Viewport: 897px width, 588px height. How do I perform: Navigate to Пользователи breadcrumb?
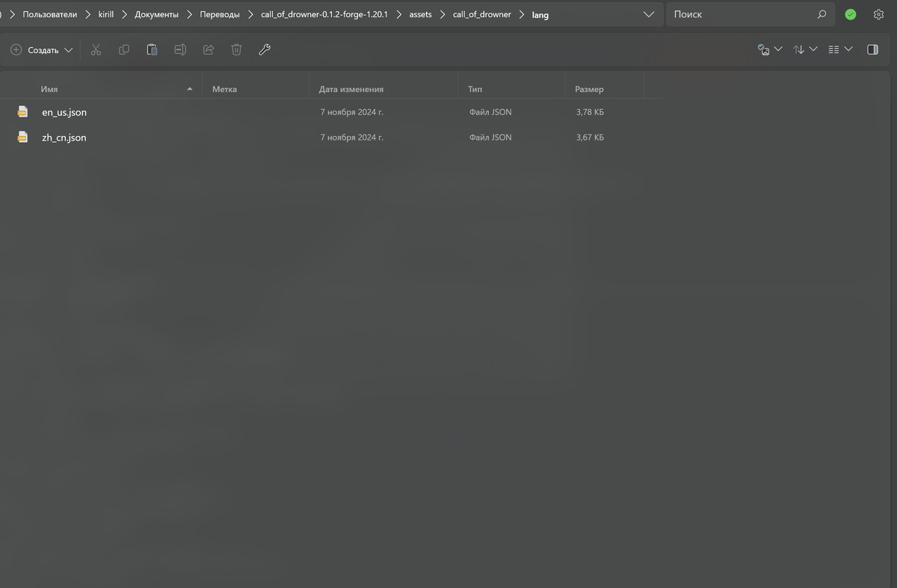(49, 14)
